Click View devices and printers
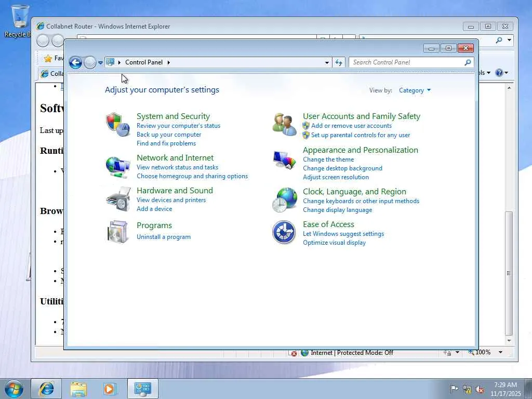This screenshot has width=532, height=399. pyautogui.click(x=171, y=200)
